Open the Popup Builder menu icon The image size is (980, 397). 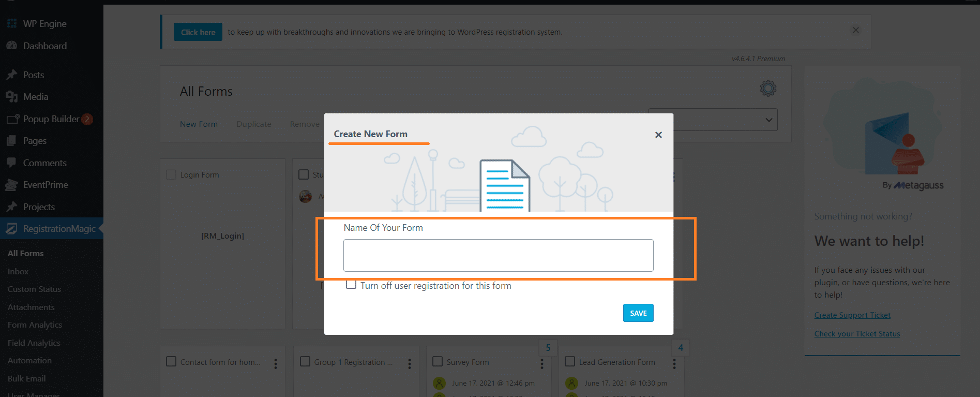[x=12, y=119]
